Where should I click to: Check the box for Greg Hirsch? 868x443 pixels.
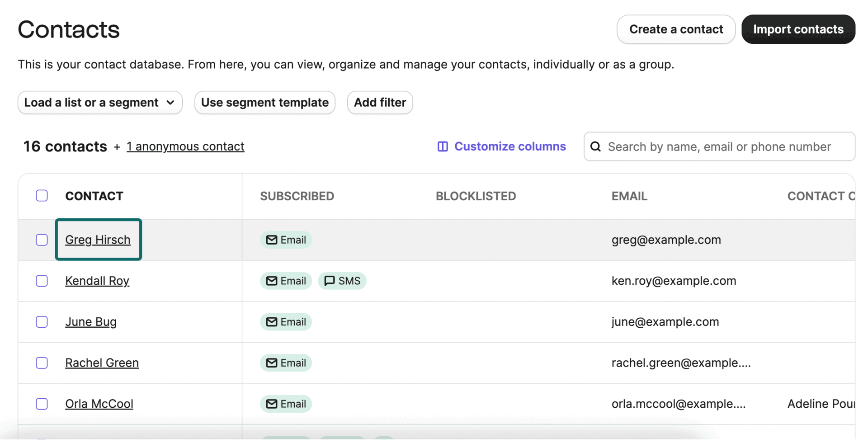pyautogui.click(x=42, y=240)
